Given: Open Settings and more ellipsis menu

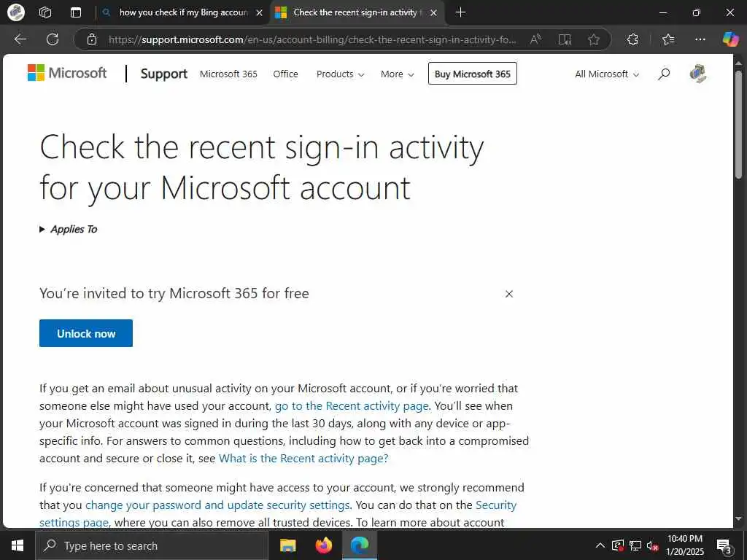Looking at the screenshot, I should (x=700, y=39).
